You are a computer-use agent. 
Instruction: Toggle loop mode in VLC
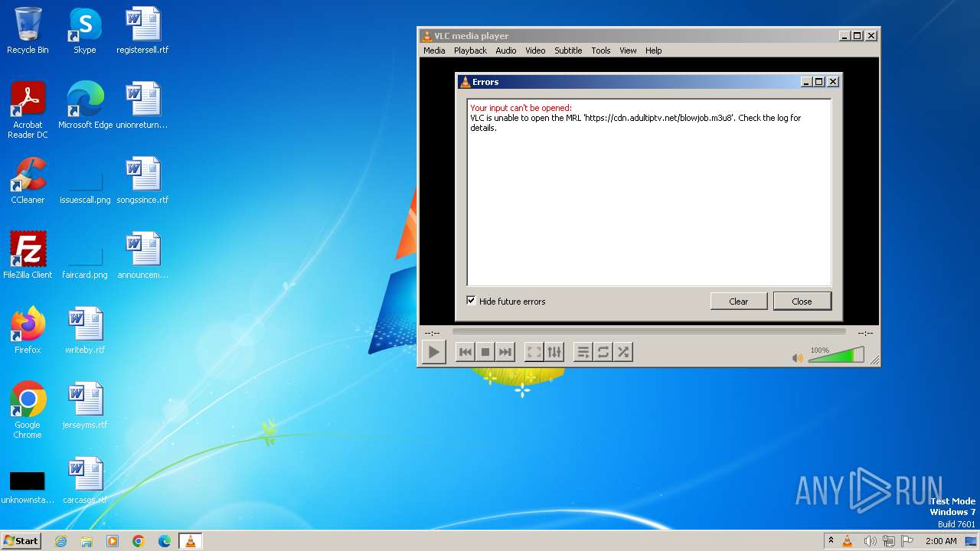pyautogui.click(x=603, y=352)
